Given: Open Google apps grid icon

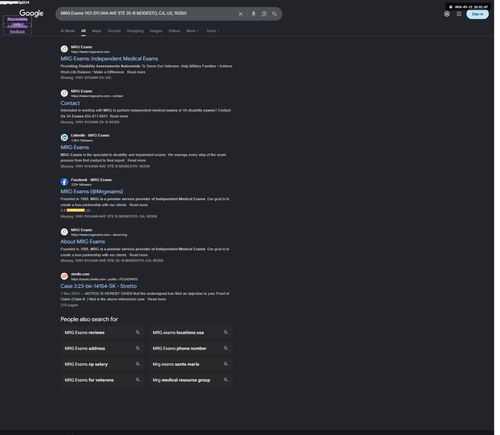Looking at the screenshot, I should pos(459,14).
